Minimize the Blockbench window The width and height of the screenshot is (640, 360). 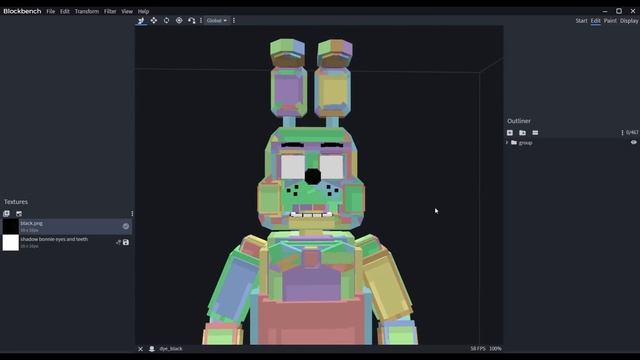[x=605, y=11]
